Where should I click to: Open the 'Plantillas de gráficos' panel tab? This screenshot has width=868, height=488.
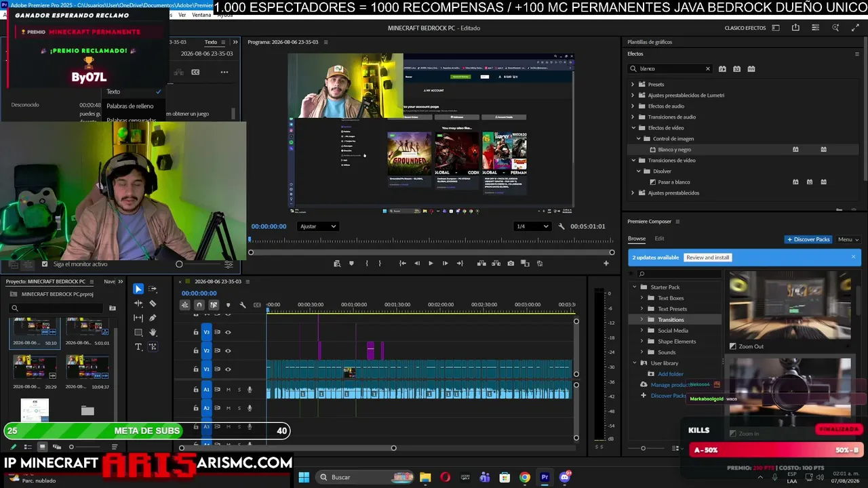click(x=650, y=42)
